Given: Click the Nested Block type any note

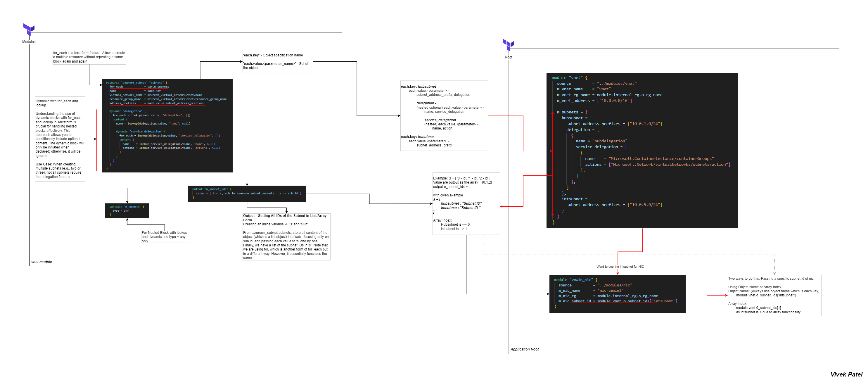Looking at the screenshot, I should pos(164,236).
